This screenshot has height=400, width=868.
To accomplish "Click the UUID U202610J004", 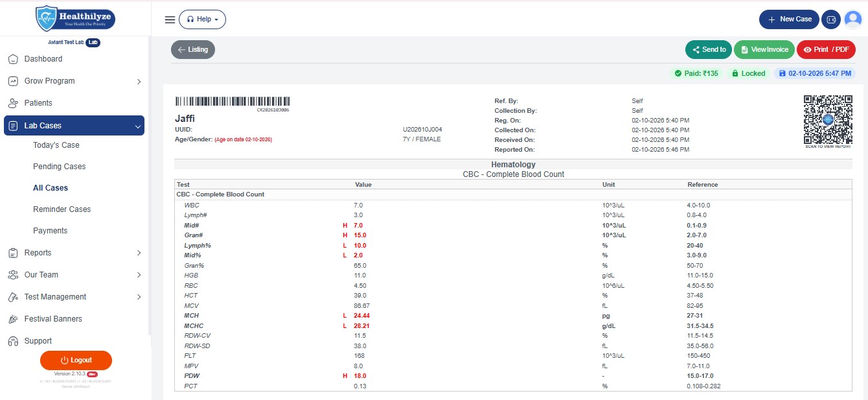I will coord(422,130).
